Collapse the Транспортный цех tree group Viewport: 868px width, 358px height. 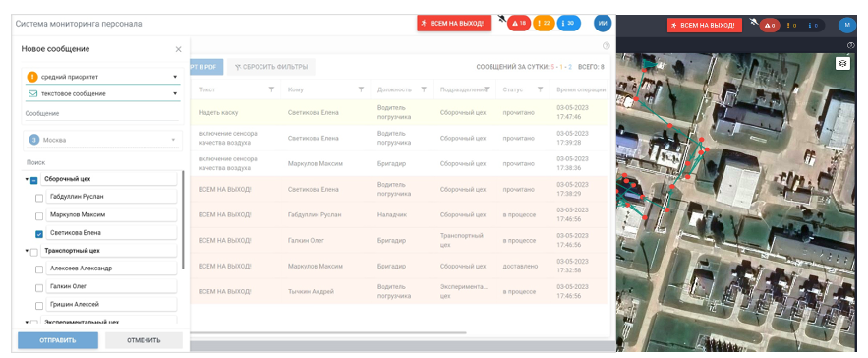pyautogui.click(x=26, y=251)
